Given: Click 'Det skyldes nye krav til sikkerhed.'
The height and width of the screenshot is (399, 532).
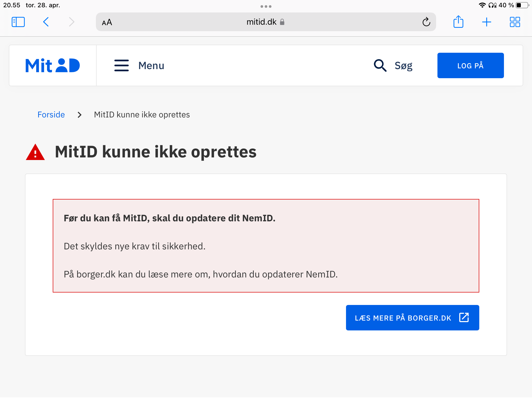Looking at the screenshot, I should click(135, 246).
